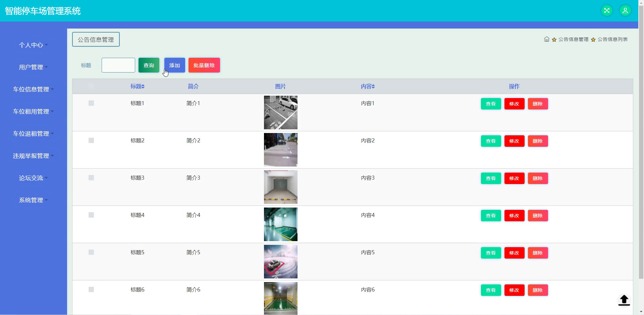Click 删除 for 标题3 row
The height and width of the screenshot is (315, 644).
click(538, 178)
